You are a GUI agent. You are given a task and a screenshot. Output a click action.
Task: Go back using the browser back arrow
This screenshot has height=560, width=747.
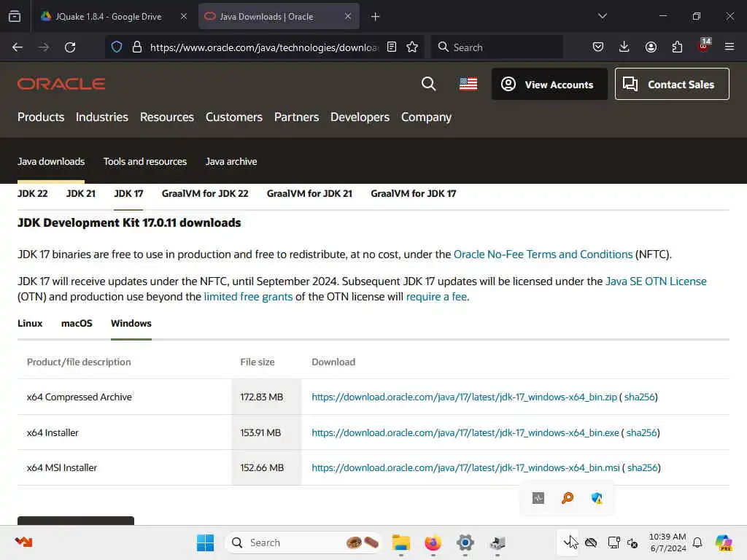(x=18, y=47)
